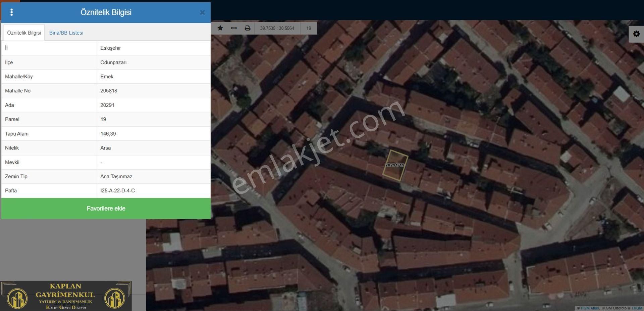The width and height of the screenshot is (644, 311).
Task: Close the Öznitelik Bilgisi panel
Action: point(202,12)
